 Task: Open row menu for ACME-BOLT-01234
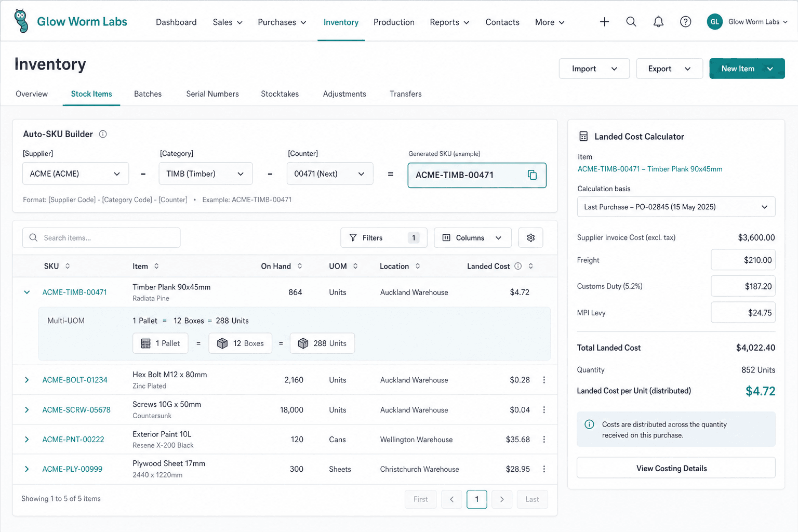pos(544,380)
